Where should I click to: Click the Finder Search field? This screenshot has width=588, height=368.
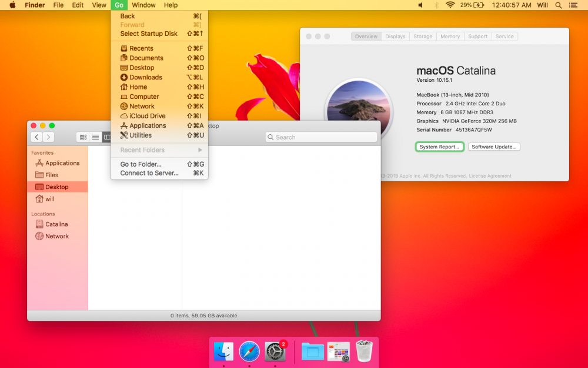coord(322,137)
